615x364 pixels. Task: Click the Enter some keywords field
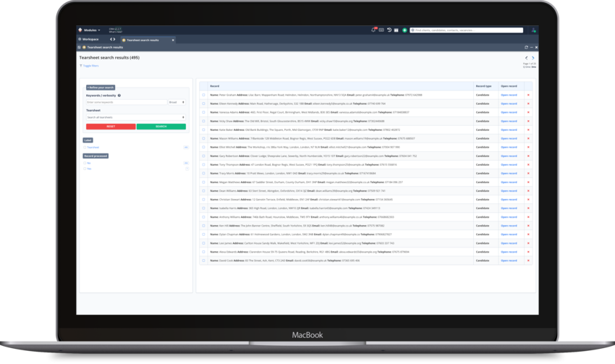point(127,102)
